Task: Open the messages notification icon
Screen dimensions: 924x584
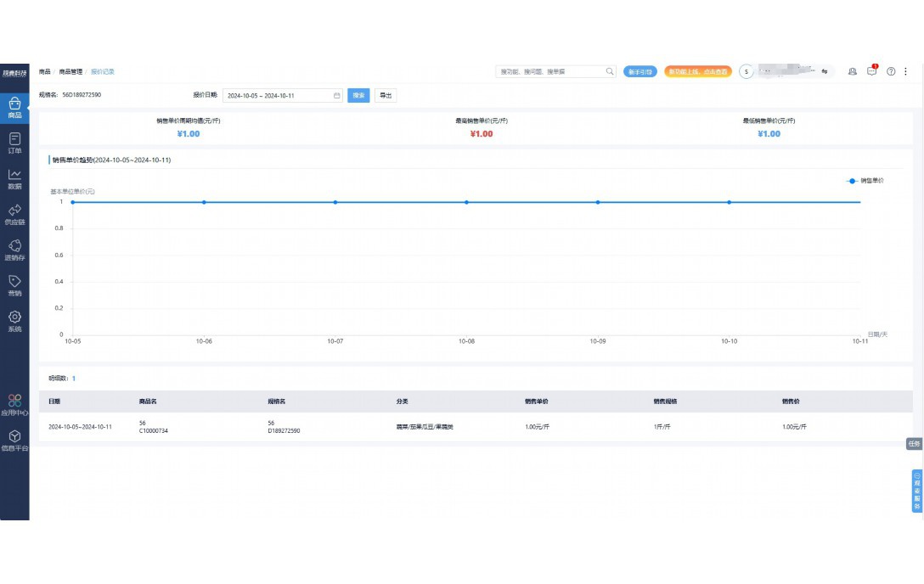Action: (x=871, y=71)
